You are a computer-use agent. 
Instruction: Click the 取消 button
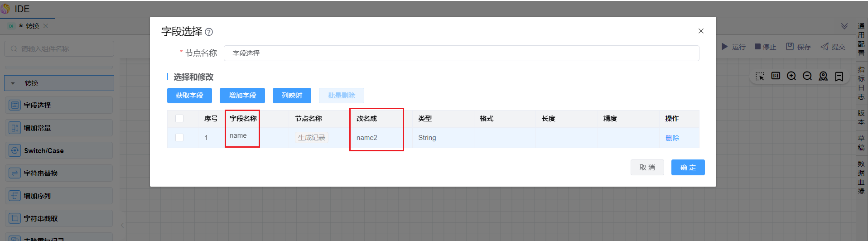click(647, 167)
